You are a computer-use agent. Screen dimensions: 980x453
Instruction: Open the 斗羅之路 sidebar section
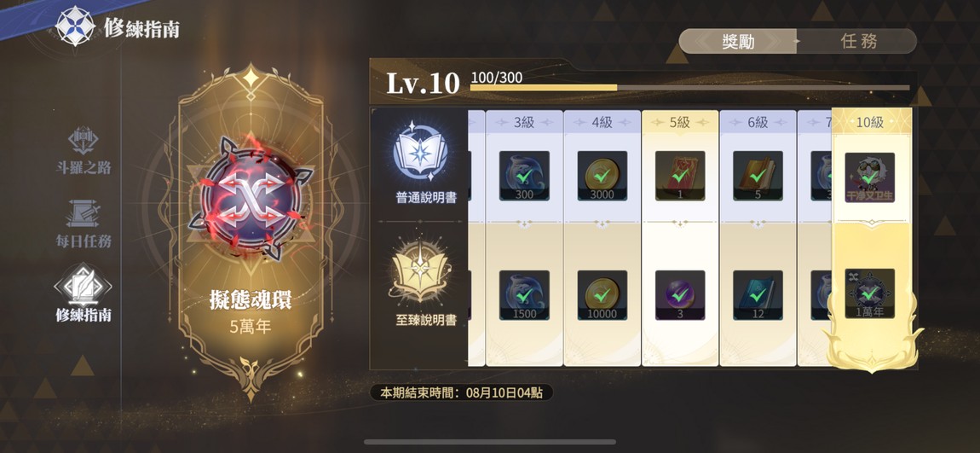point(84,150)
